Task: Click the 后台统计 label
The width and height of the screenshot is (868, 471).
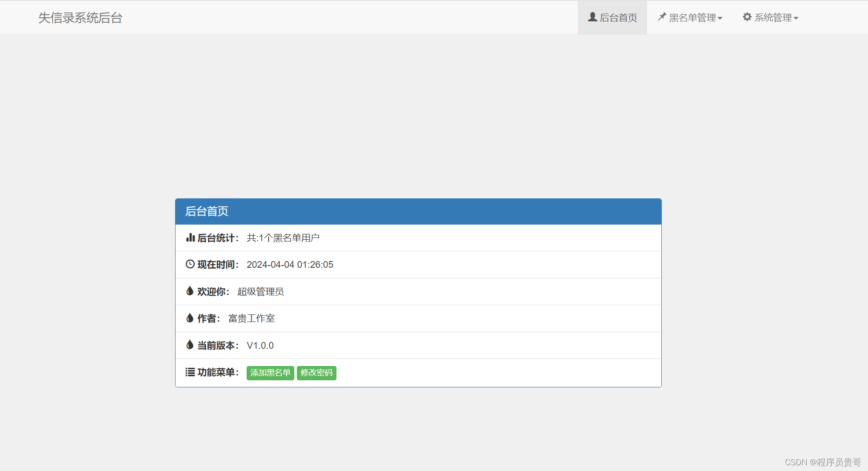Action: coord(218,238)
